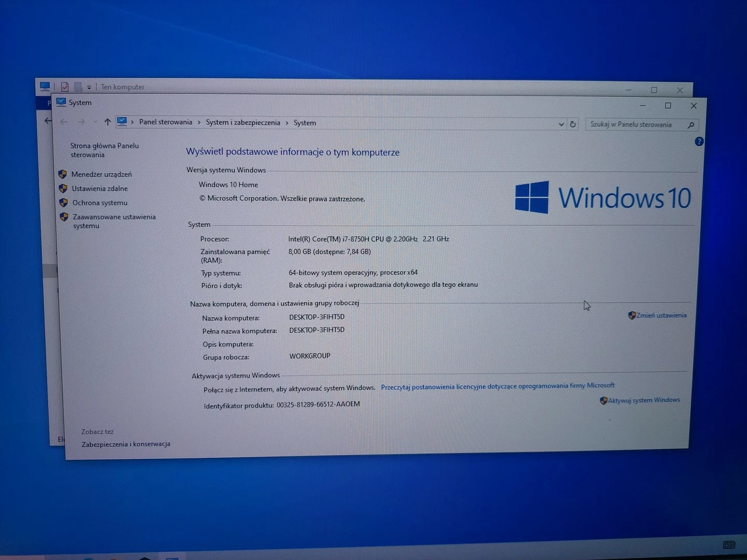The image size is (747, 560).
Task: Expand chevron after Panel sterowania breadcrumb
Action: coord(199,122)
